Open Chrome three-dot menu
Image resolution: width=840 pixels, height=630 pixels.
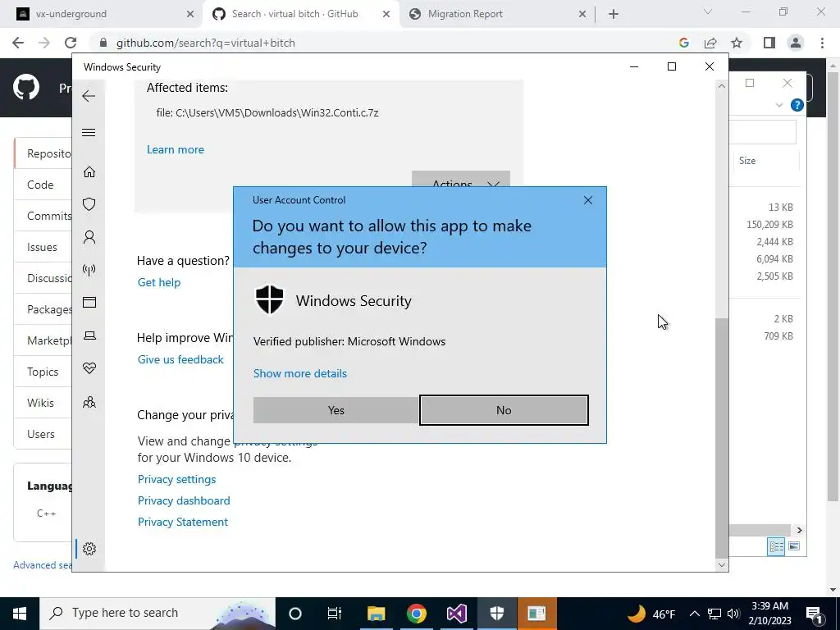click(822, 43)
